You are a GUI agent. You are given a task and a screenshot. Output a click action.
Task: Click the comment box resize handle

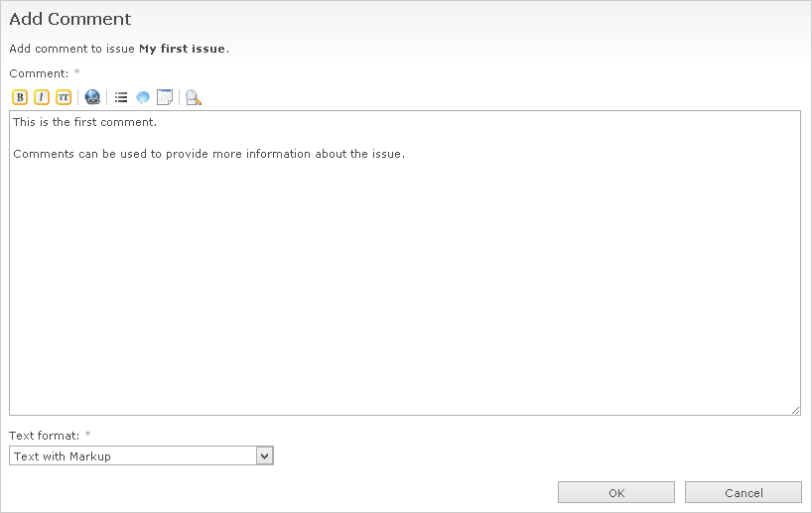pyautogui.click(x=795, y=410)
